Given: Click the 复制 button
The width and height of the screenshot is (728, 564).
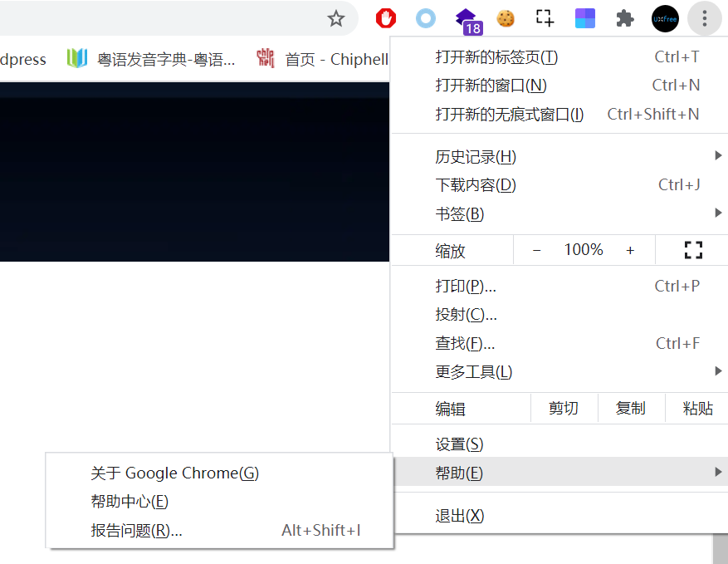Looking at the screenshot, I should pos(631,408).
